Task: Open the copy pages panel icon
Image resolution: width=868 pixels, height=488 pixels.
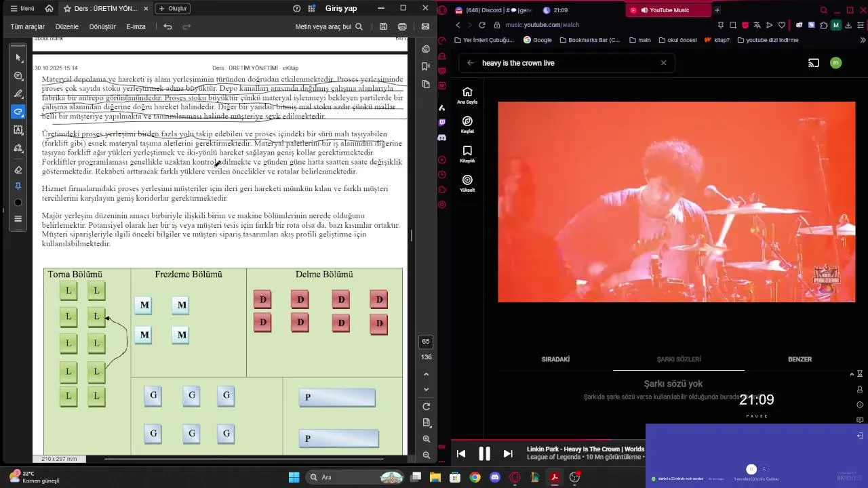Action: point(426,84)
